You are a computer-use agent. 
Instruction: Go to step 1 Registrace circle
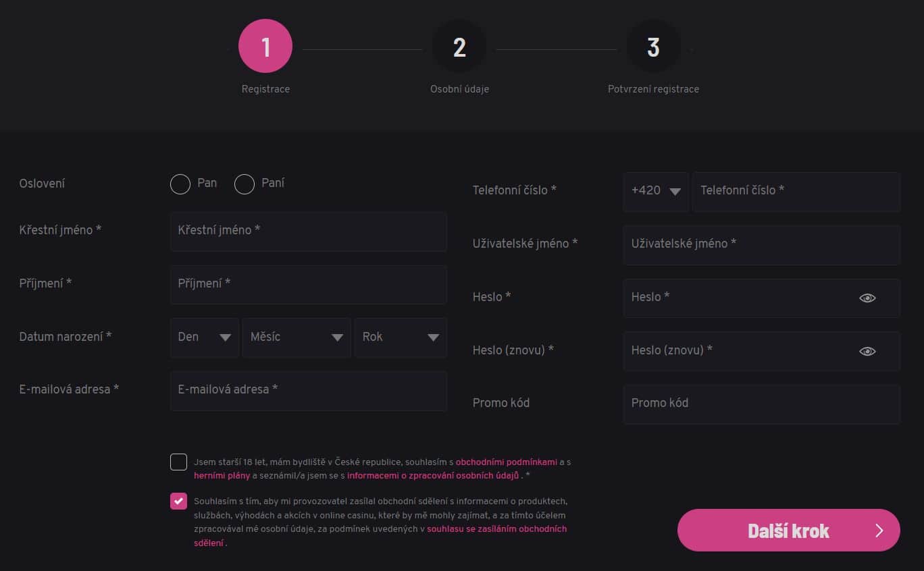click(265, 46)
